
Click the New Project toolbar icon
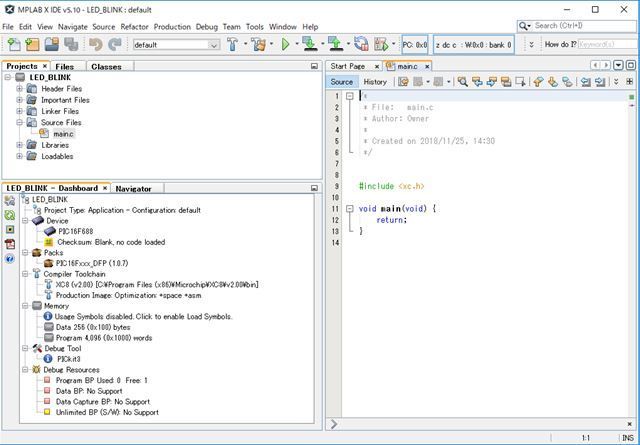click(32, 44)
